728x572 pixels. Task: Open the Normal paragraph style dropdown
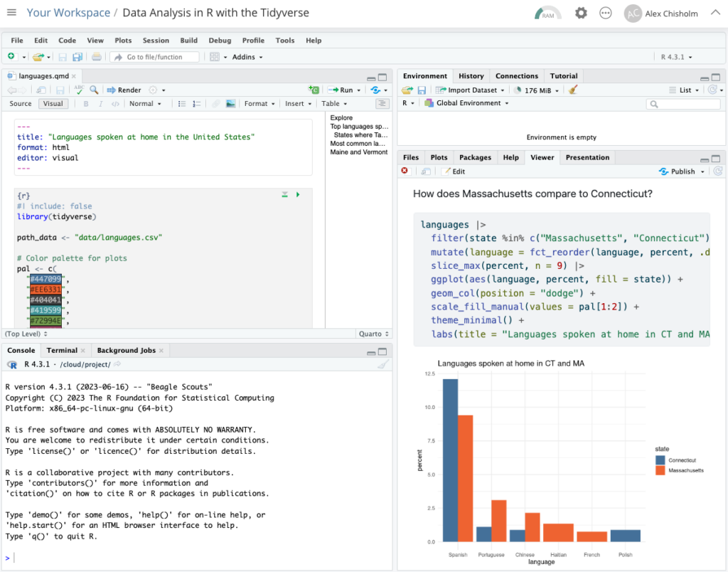pyautogui.click(x=145, y=104)
